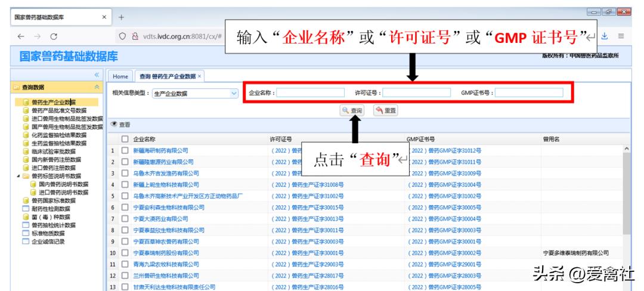This screenshot has height=291, width=644.
Task: Open 进口兽药说明书数据 tree entry
Action: point(64,193)
